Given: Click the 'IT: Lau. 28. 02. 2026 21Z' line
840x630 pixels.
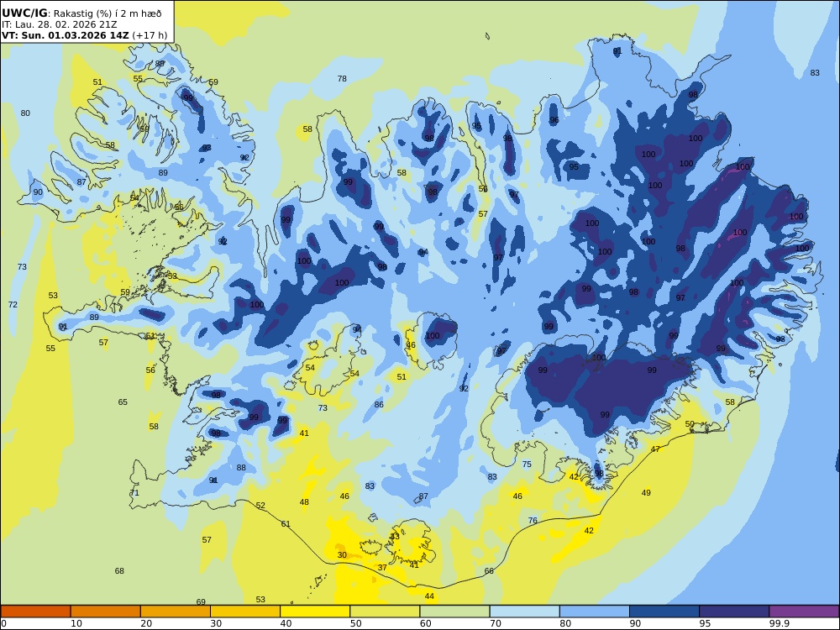Looking at the screenshot, I should click(59, 24).
